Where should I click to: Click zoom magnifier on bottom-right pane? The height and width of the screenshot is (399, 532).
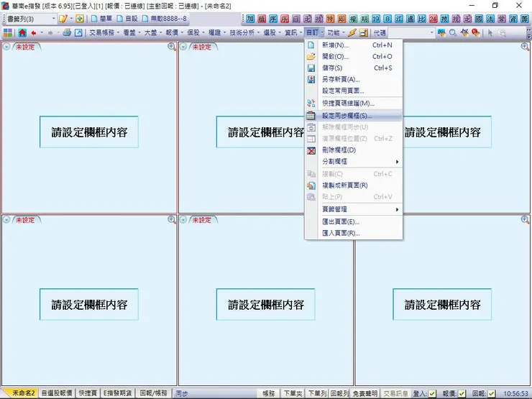click(526, 220)
